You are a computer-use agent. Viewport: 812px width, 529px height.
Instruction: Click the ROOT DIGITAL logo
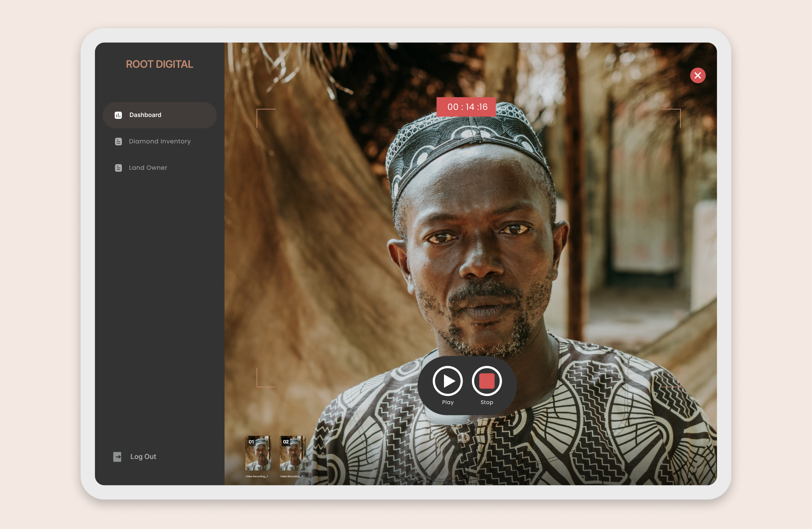click(x=159, y=64)
